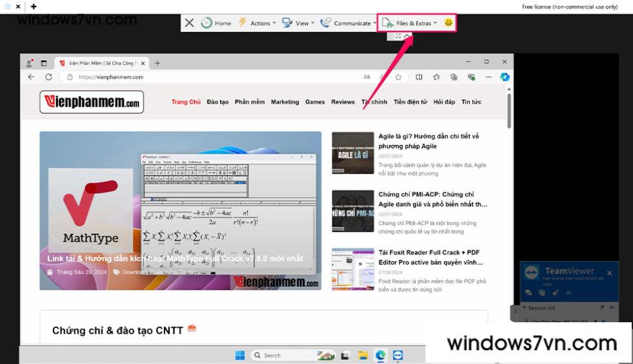Image resolution: width=633 pixels, height=364 pixels.
Task: Open the MathType Full Crack article title
Action: point(175,258)
